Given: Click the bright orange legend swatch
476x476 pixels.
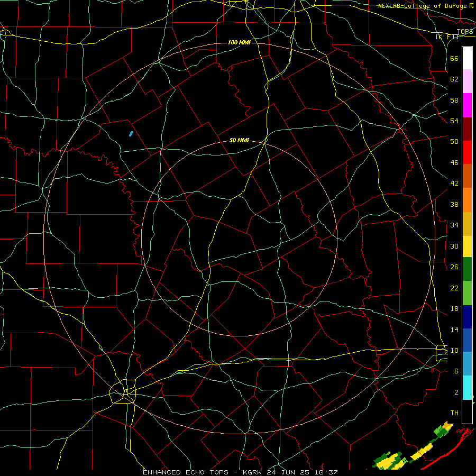Looking at the screenshot, I should 467,200.
